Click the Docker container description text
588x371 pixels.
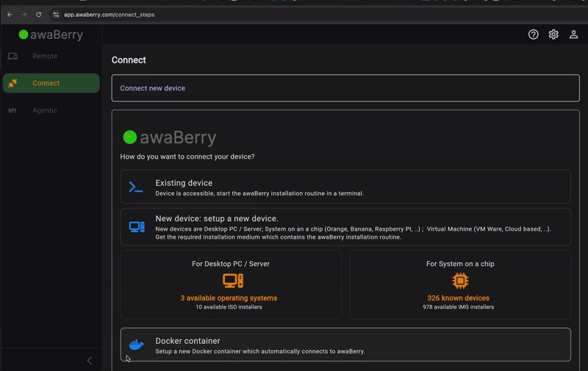(260, 351)
